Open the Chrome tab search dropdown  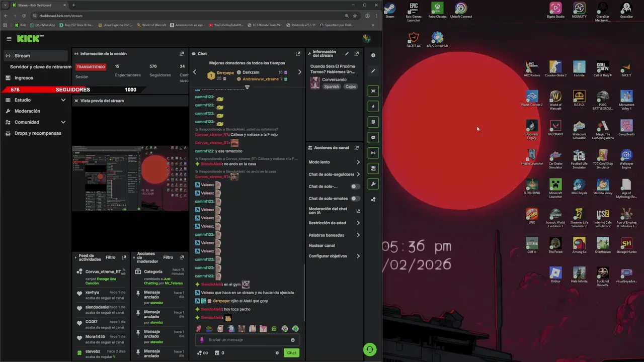(6, 5)
